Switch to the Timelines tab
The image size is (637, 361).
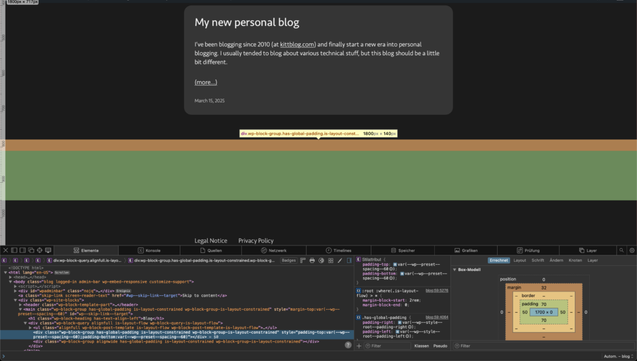pos(338,250)
